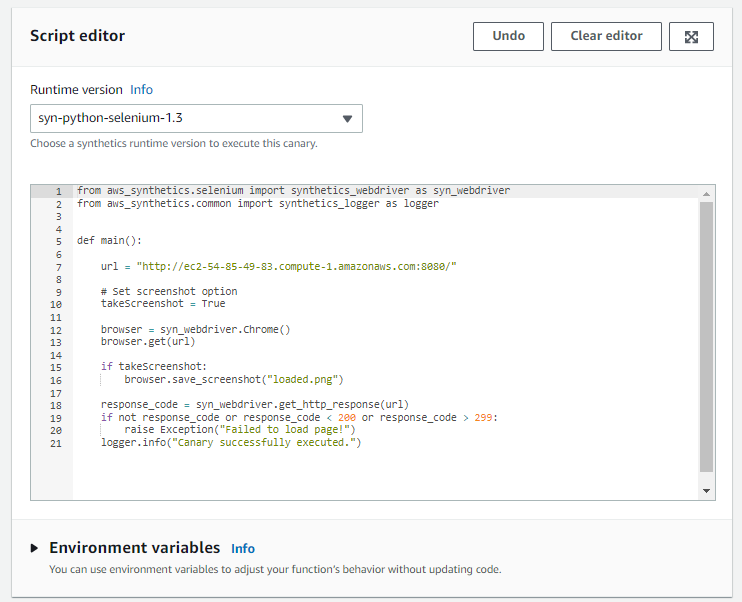Image resolution: width=742 pixels, height=602 pixels.
Task: Click the browser.get(url) line
Action: click(148, 342)
